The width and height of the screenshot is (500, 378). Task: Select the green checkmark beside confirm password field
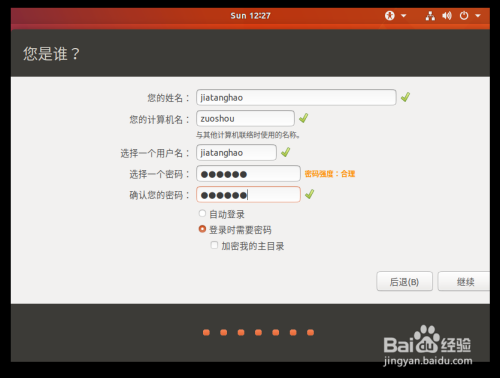[x=309, y=194]
